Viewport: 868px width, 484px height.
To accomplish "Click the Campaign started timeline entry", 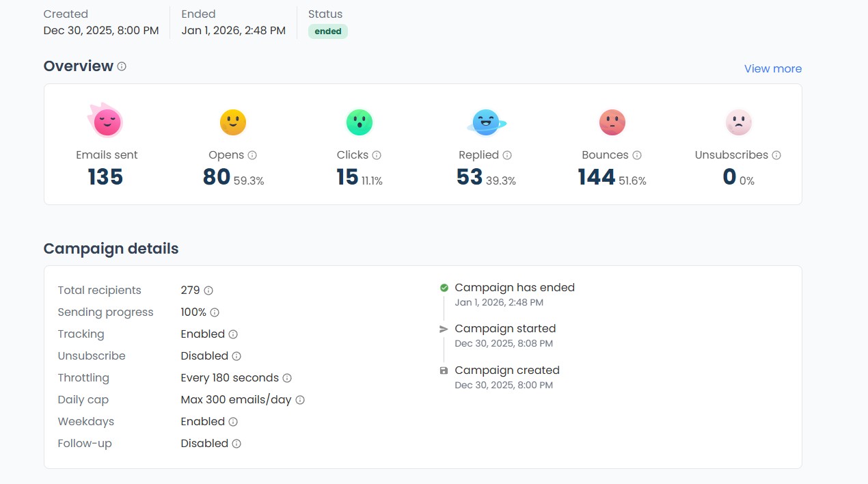I will pyautogui.click(x=504, y=329).
